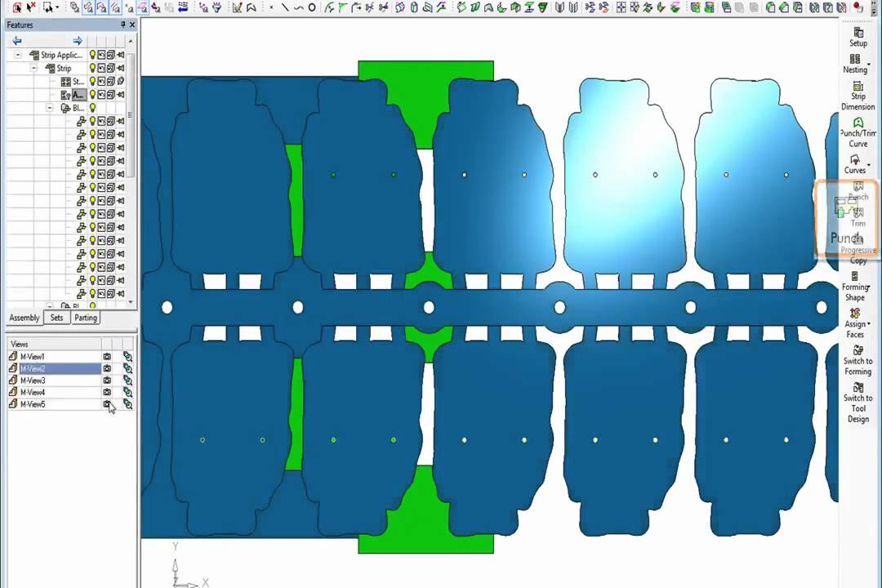
Task: Close the Features panel
Action: [x=132, y=24]
